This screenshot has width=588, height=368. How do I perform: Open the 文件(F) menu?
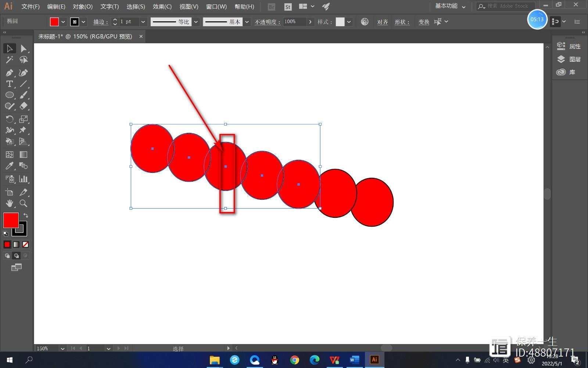31,7
